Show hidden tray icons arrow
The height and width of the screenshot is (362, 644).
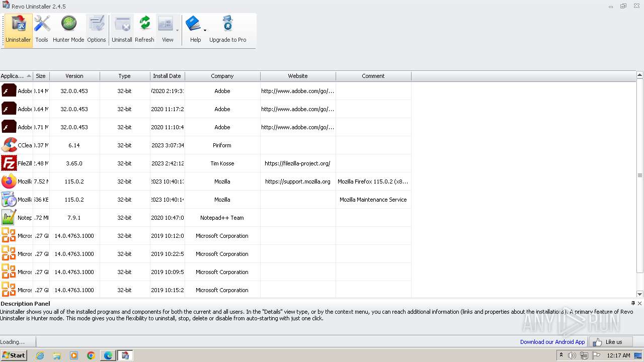(x=561, y=355)
